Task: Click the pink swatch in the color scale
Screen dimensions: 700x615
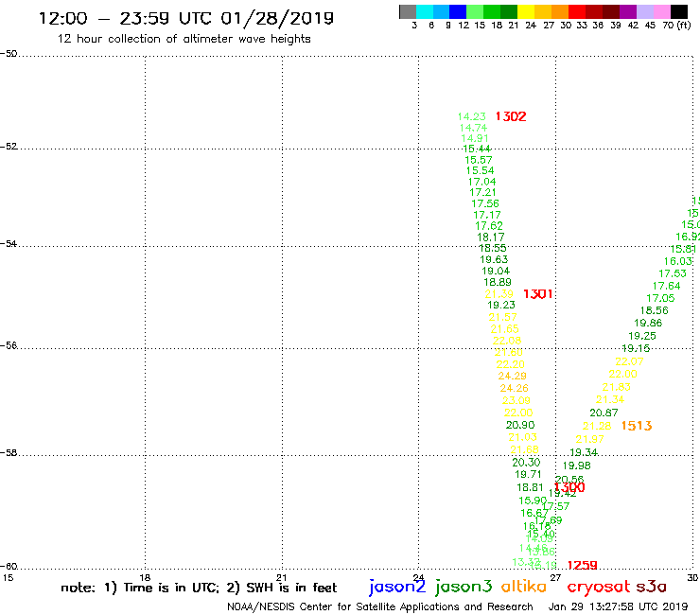Action: coord(661,11)
